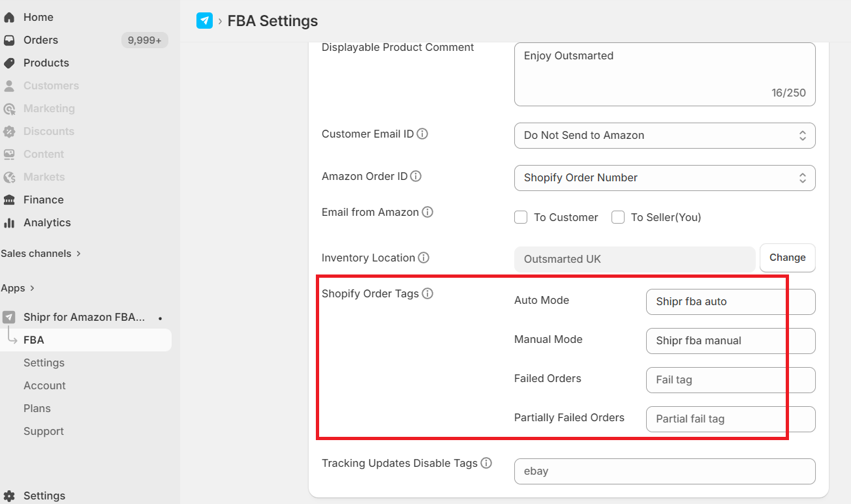Click the Failed Orders tag input field
851x504 pixels.
click(x=730, y=380)
